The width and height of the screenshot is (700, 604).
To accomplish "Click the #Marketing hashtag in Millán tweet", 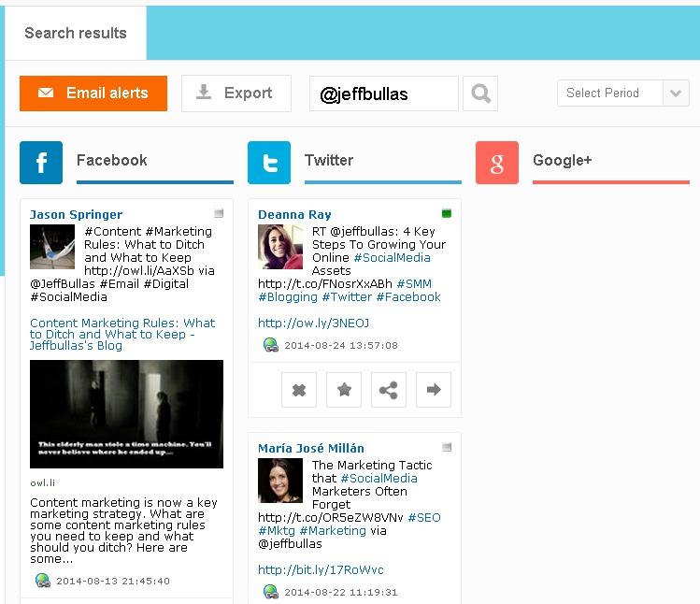I will [333, 531].
